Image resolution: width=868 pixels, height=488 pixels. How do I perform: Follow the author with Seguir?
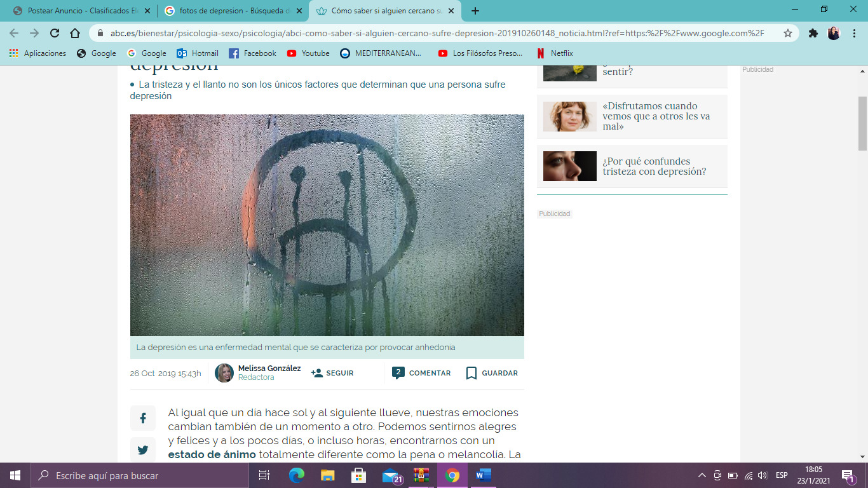[x=332, y=373]
